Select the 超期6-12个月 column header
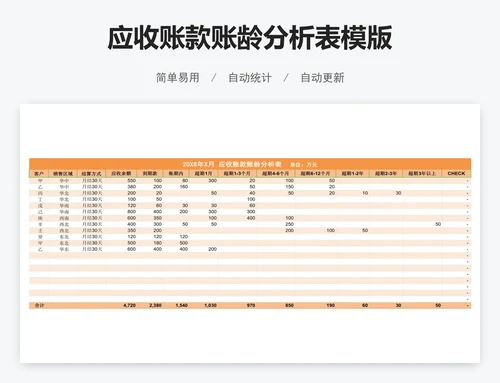Image resolution: width=500 pixels, height=383 pixels. point(315,173)
